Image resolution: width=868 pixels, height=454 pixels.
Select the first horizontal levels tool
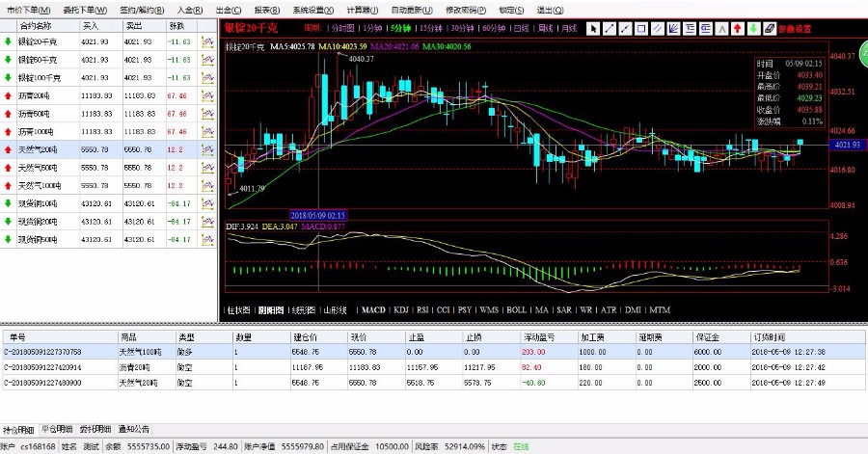click(690, 29)
